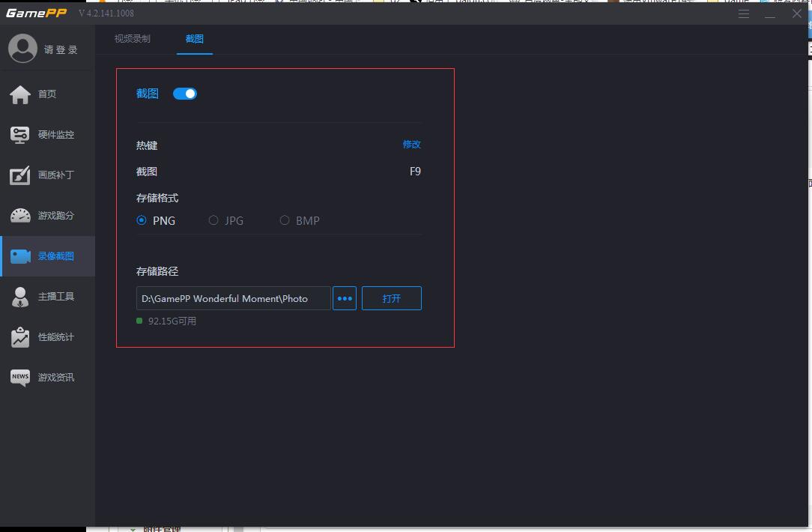Image resolution: width=812 pixels, height=532 pixels.
Task: Open the path browse ••• button
Action: point(345,297)
